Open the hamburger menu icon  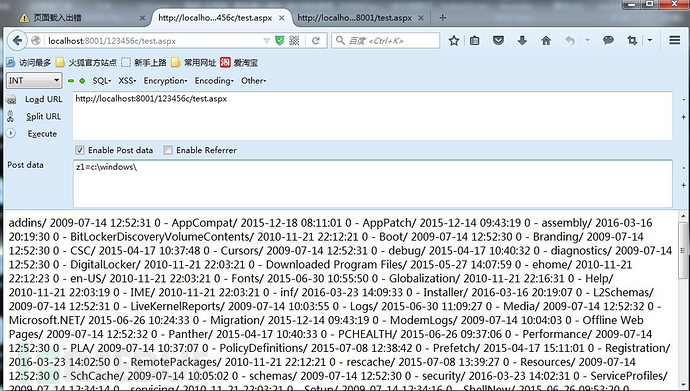[x=675, y=40]
